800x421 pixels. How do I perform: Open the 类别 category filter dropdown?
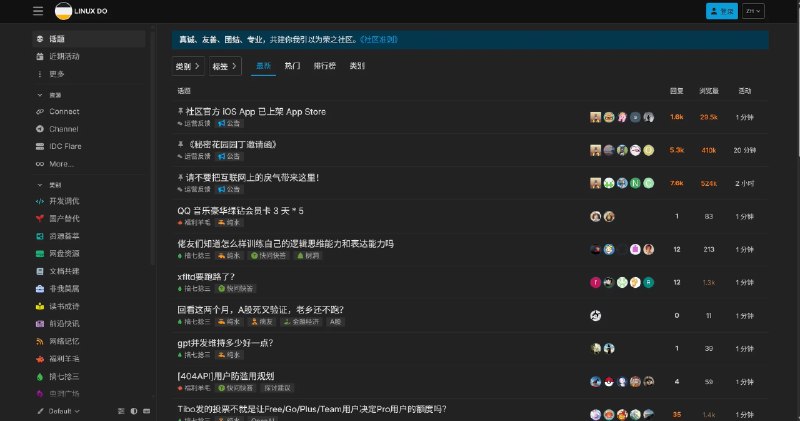(x=188, y=66)
